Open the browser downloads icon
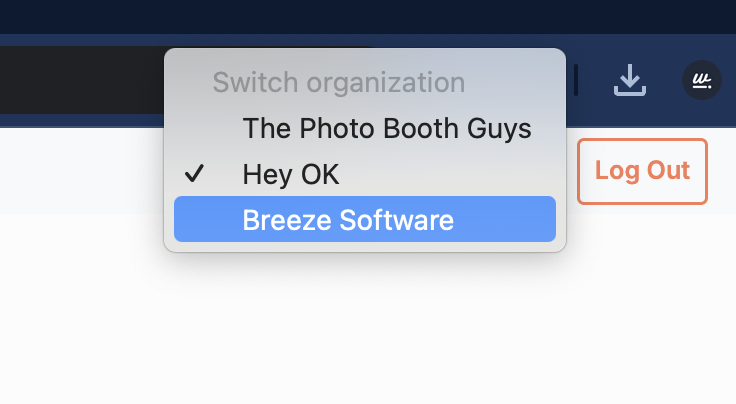Image resolution: width=736 pixels, height=404 pixels. [x=629, y=80]
